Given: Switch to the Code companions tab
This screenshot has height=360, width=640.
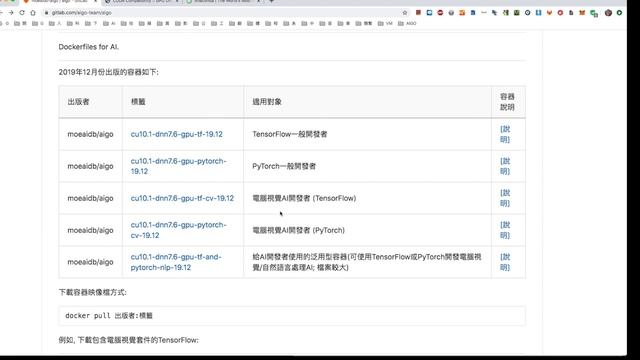Looking at the screenshot, I should tap(141, 2).
